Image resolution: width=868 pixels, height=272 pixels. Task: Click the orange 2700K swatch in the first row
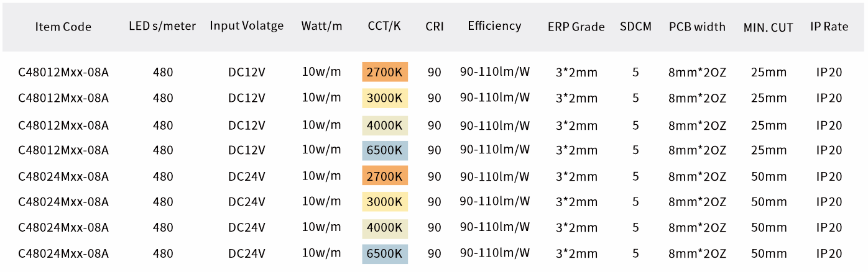[x=385, y=72]
